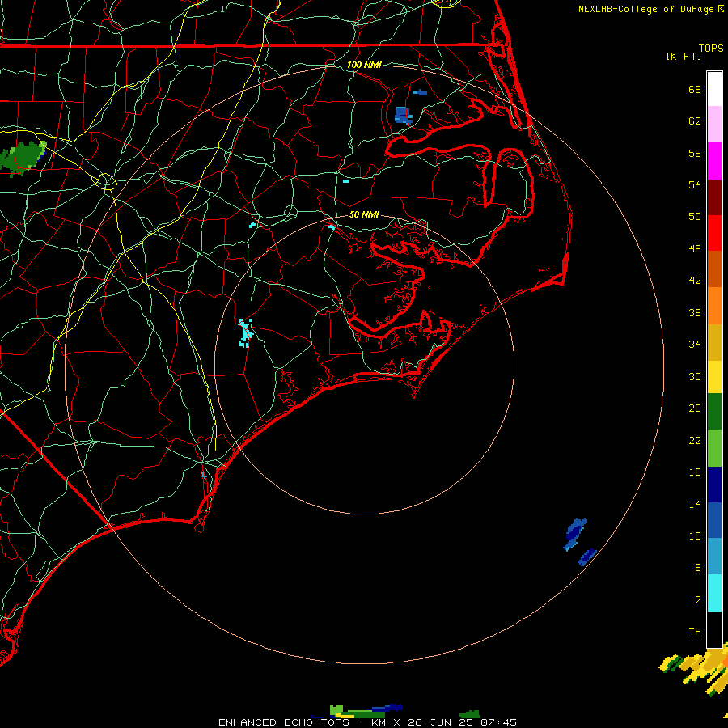The image size is (728, 728).
Task: Click the legend value 62
Action: pyautogui.click(x=695, y=121)
